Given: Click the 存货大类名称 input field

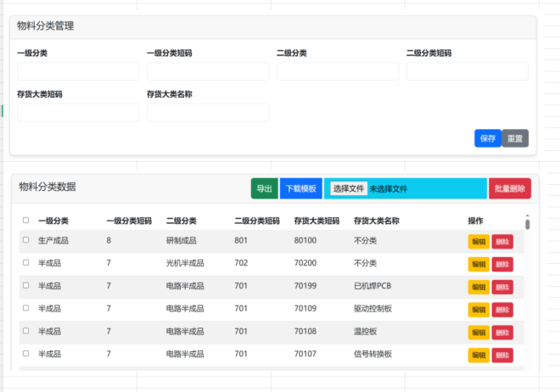Looking at the screenshot, I should pos(208,113).
